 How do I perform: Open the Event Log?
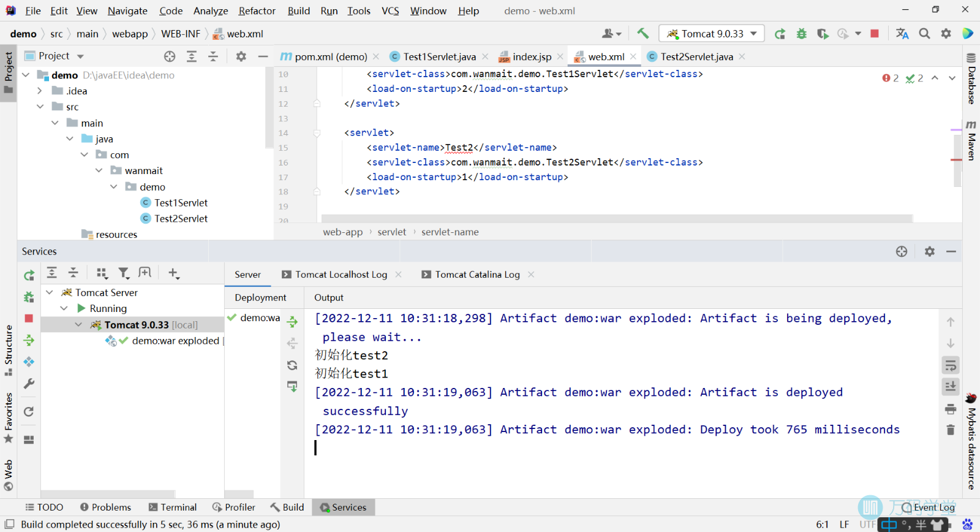coord(928,507)
